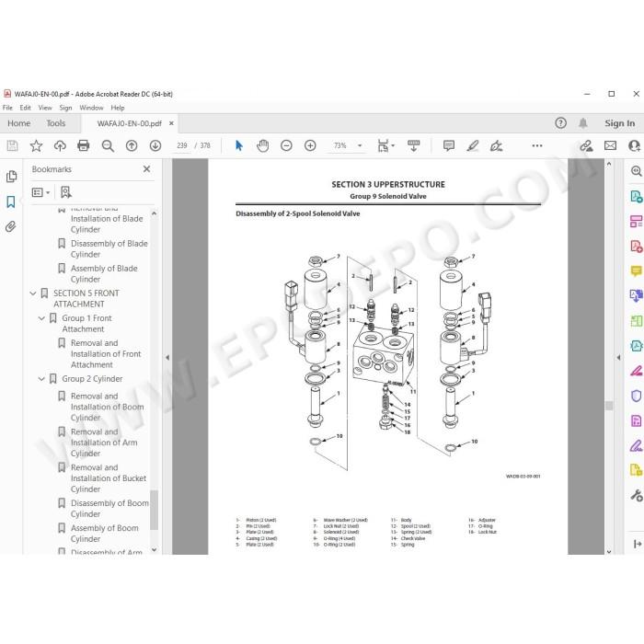This screenshot has width=644, height=644.
Task: Collapse Group 2 Cylinder bookmark
Action: (41, 379)
